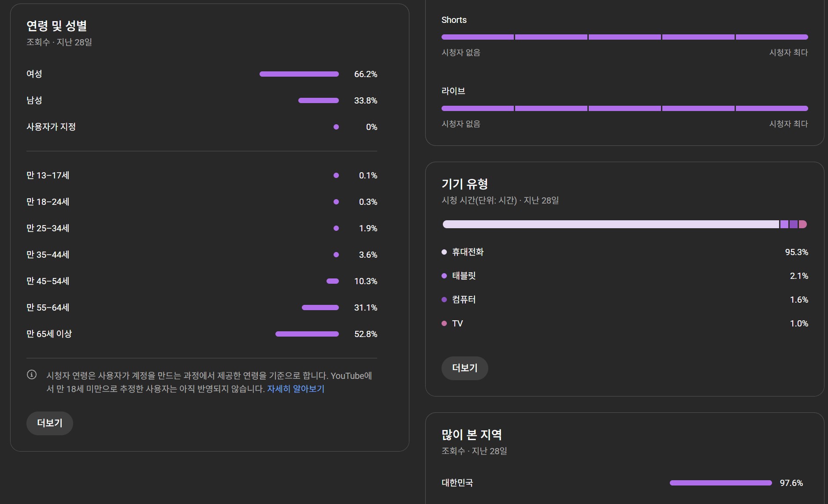This screenshot has height=504, width=828.
Task: Click the 만 65세 이상 52.8% bar
Action: (x=307, y=334)
